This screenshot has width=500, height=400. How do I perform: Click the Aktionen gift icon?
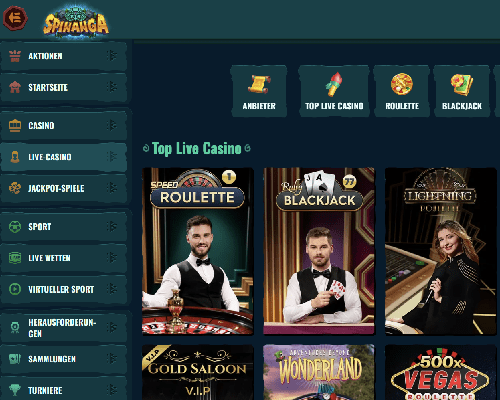point(15,56)
